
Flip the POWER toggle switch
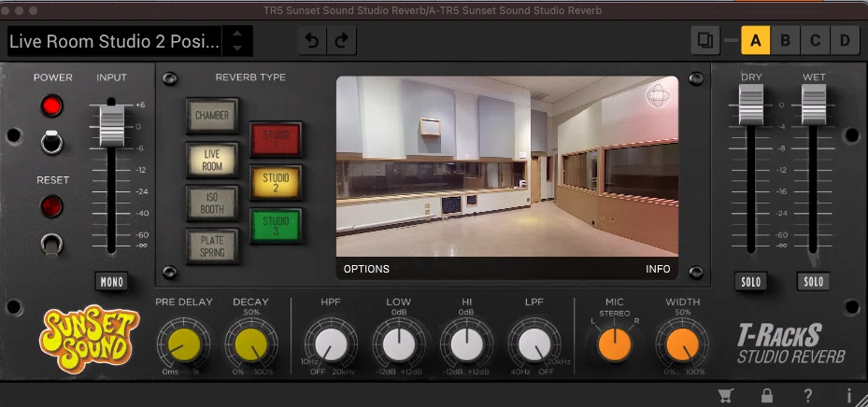pyautogui.click(x=51, y=142)
